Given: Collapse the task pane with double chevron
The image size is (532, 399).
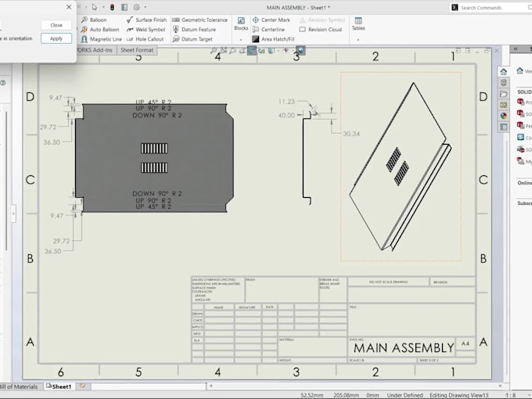Looking at the screenshot, I should pos(516,49).
